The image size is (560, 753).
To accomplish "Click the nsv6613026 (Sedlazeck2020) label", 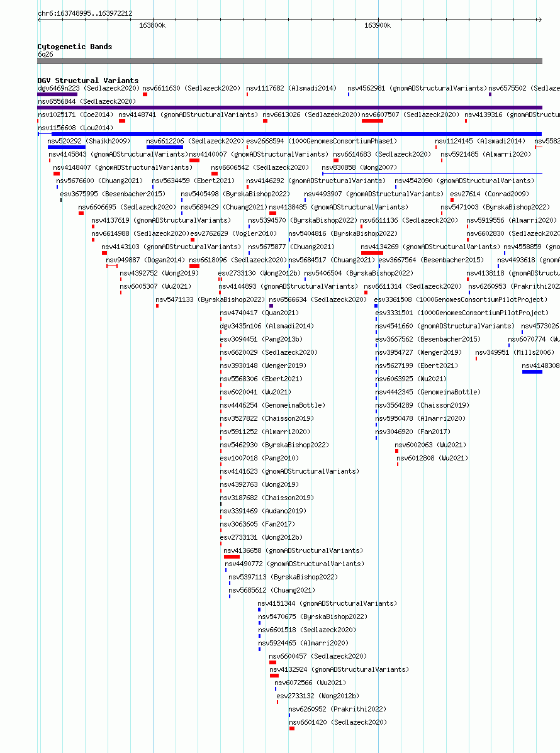I will (311, 114).
